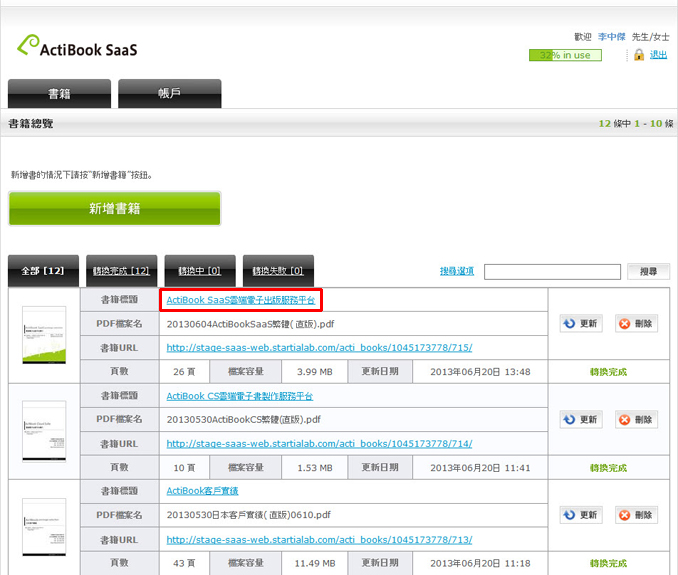Image resolution: width=678 pixels, height=575 pixels.
Task: Click the thumbnail of the ActiBook客戶實績 book
Action: point(44,527)
